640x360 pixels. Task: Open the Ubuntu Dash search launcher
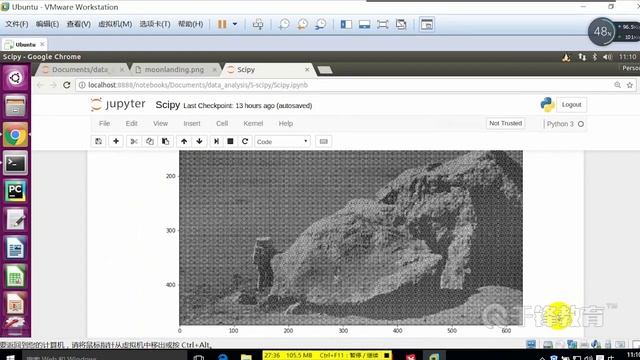tap(15, 78)
